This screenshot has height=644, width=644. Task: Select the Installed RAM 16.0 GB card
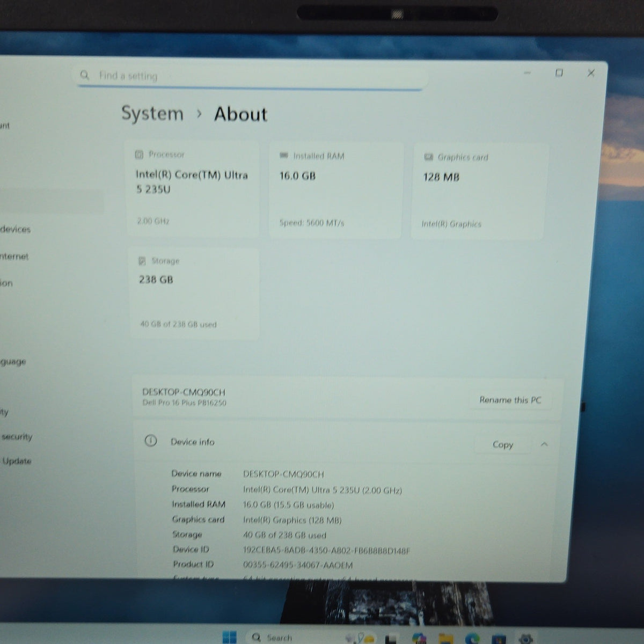[x=335, y=191]
